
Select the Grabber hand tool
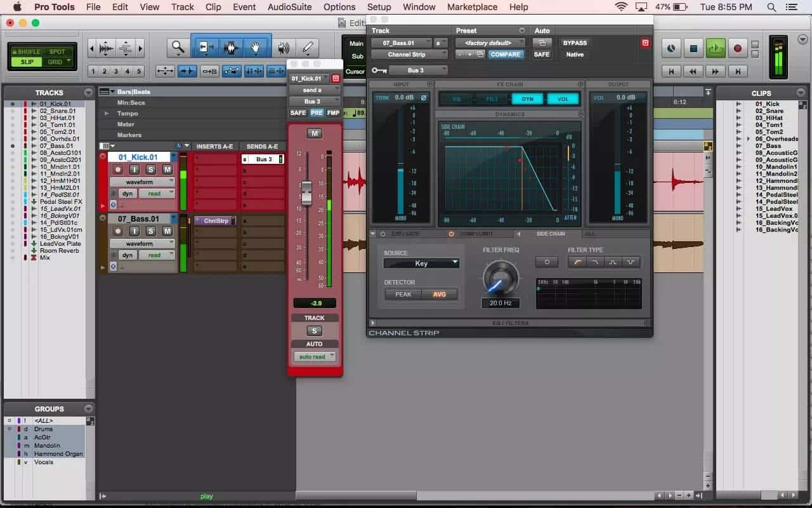256,48
